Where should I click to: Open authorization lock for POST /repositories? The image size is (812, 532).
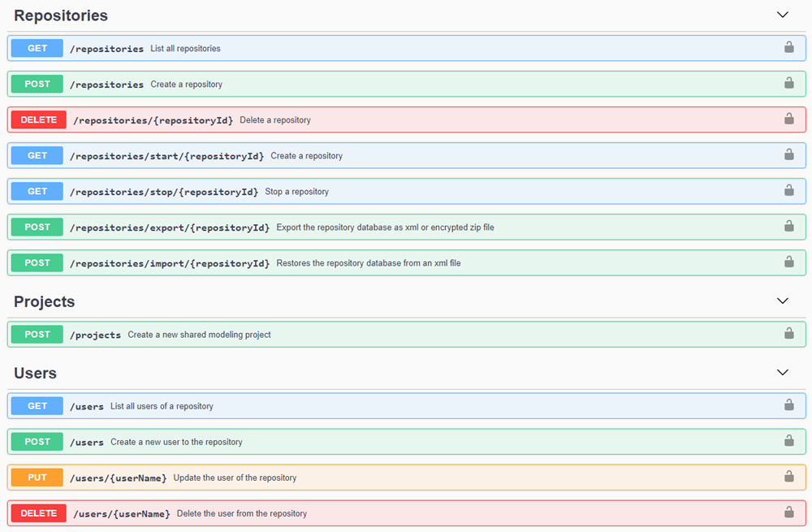pyautogui.click(x=788, y=84)
